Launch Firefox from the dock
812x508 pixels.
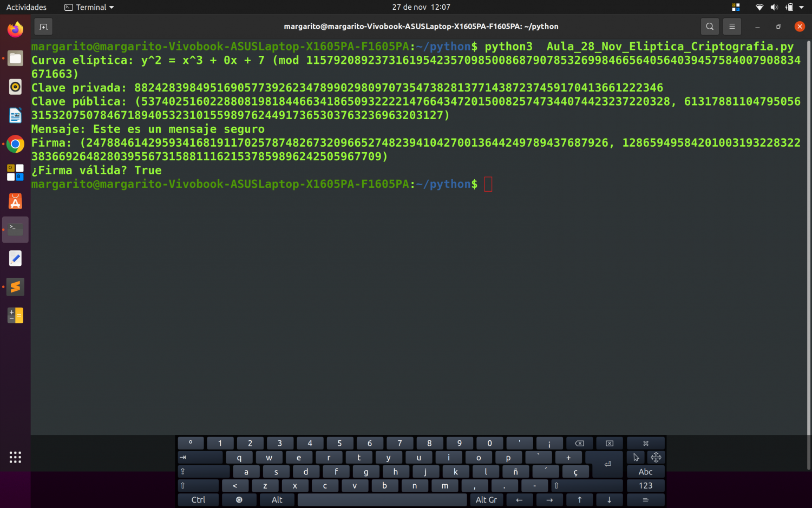[x=15, y=29]
